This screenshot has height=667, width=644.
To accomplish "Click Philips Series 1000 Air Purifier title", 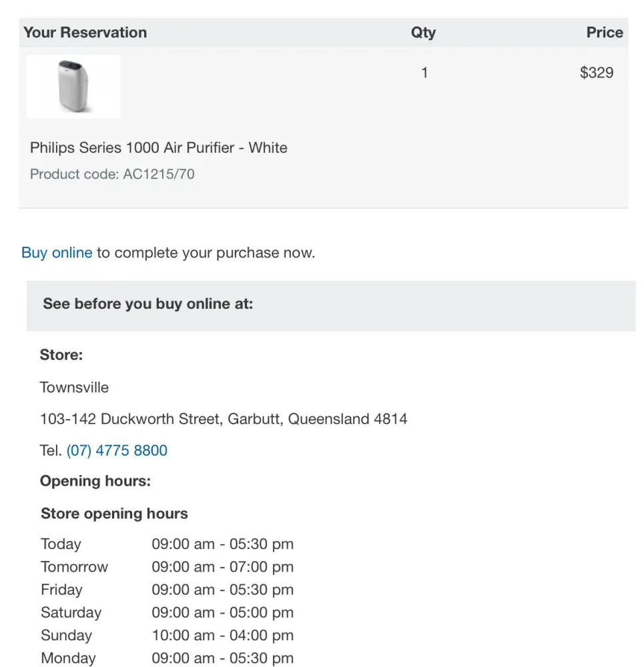I will [158, 147].
